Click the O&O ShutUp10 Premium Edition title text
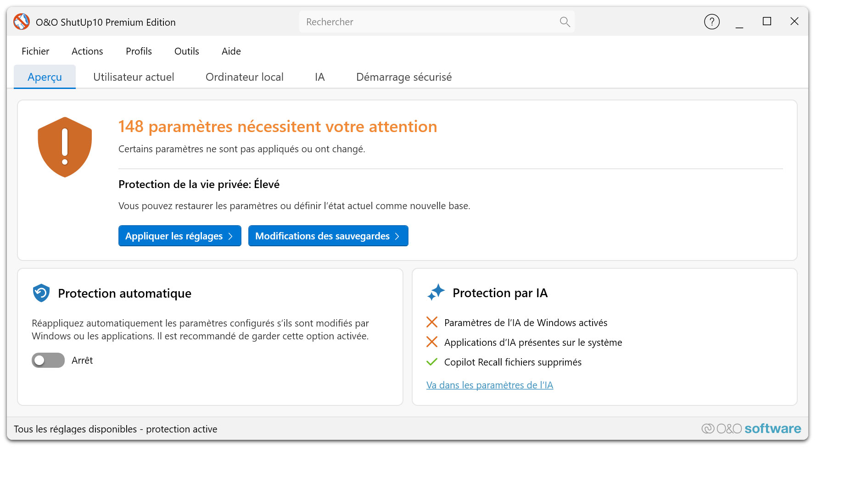 (x=106, y=22)
